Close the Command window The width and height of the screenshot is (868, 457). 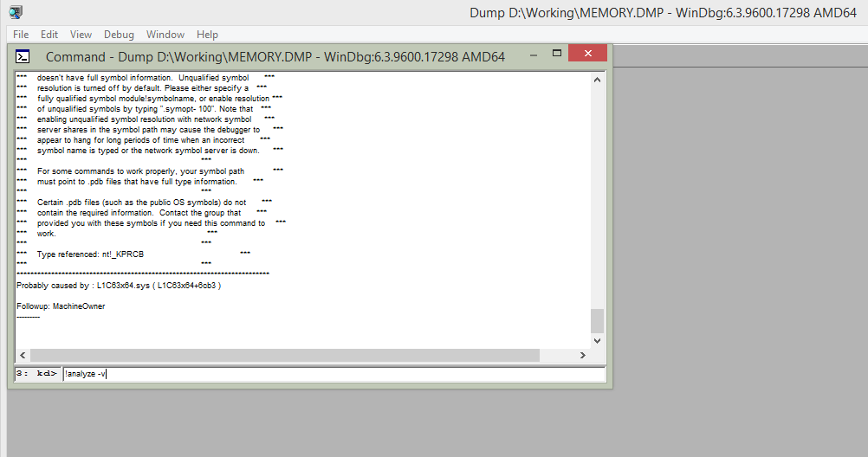(x=588, y=53)
